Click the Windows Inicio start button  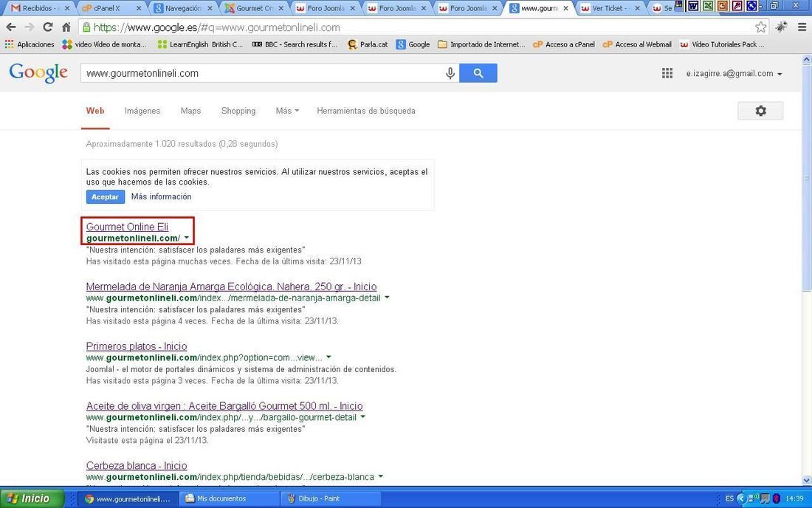(32, 498)
